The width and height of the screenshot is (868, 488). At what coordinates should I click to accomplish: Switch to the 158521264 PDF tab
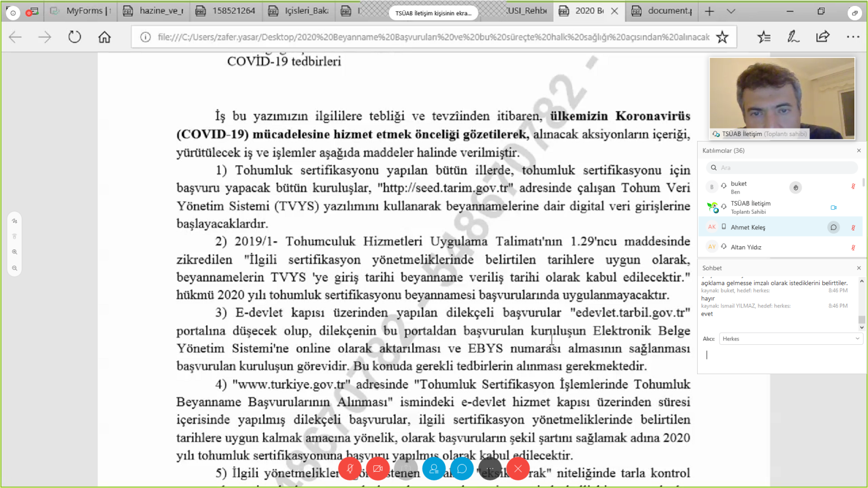click(226, 11)
